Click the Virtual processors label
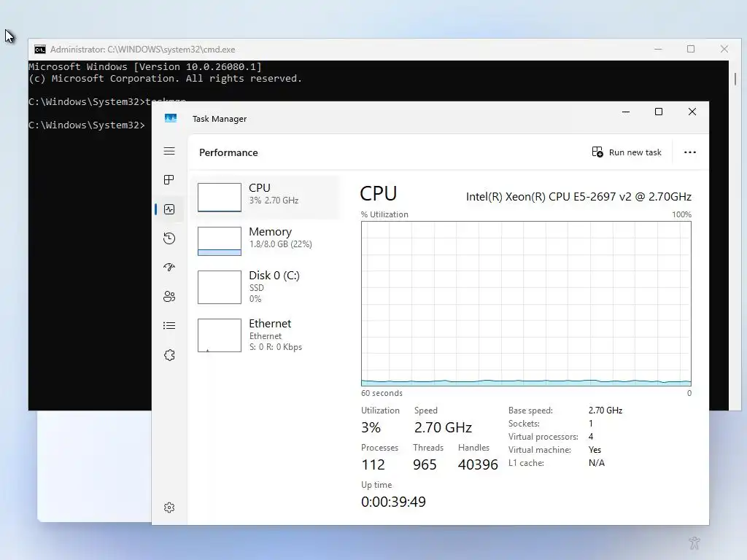 543,437
